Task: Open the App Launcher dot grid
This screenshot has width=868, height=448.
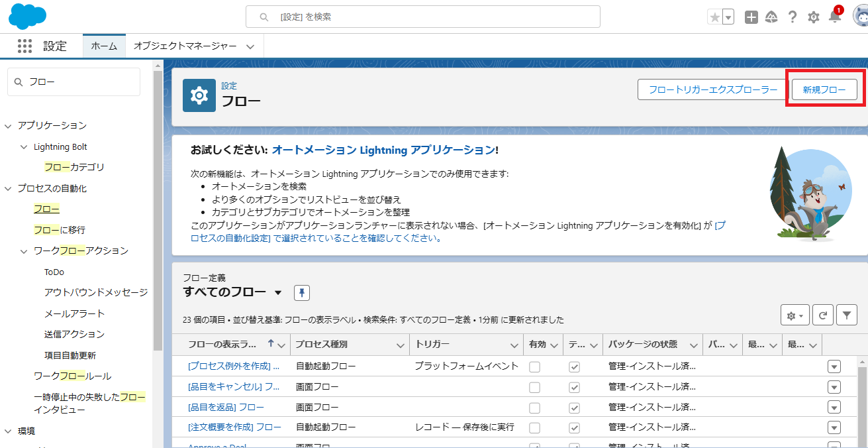Action: point(24,46)
